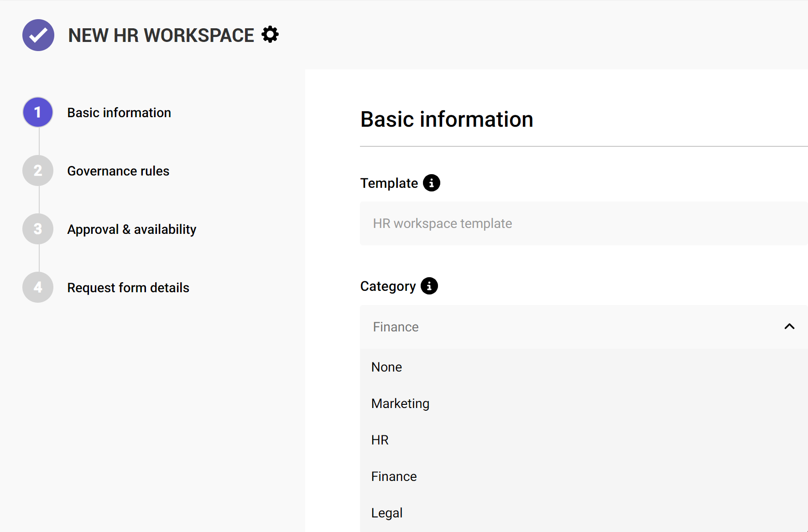Switch to Approval & availability section
Image resolution: width=808 pixels, height=532 pixels.
tap(131, 229)
